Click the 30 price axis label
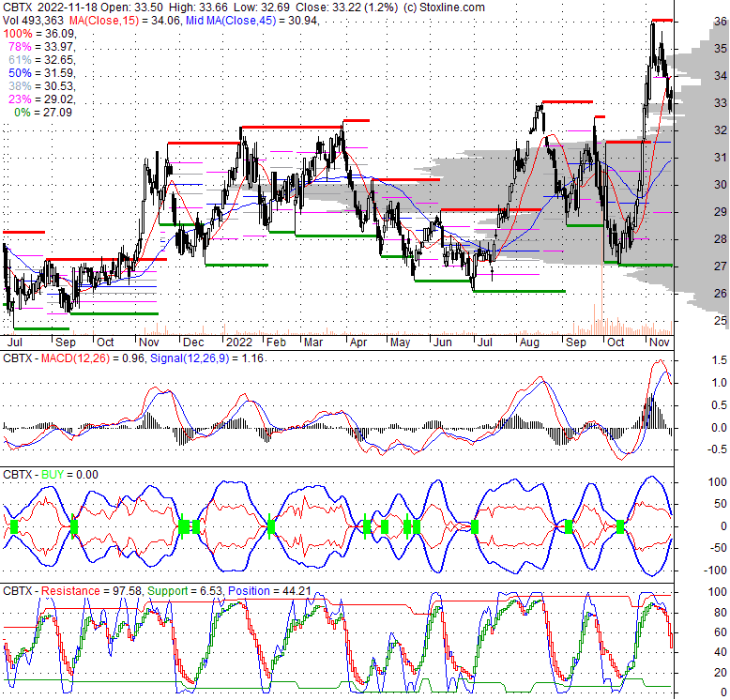This screenshot has width=730, height=700. pyautogui.click(x=721, y=185)
